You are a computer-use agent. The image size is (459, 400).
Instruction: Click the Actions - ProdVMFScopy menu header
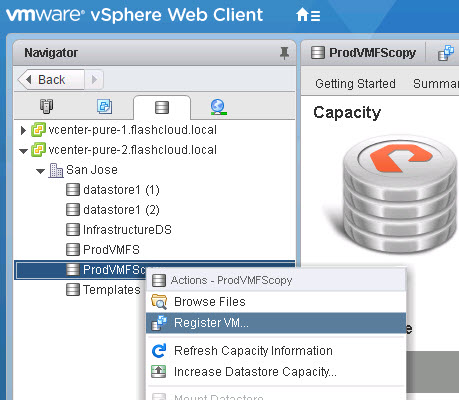click(x=276, y=280)
